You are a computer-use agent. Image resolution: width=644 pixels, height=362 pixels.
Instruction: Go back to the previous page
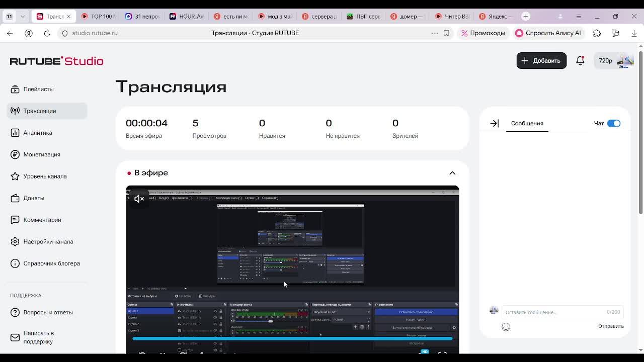pyautogui.click(x=10, y=33)
